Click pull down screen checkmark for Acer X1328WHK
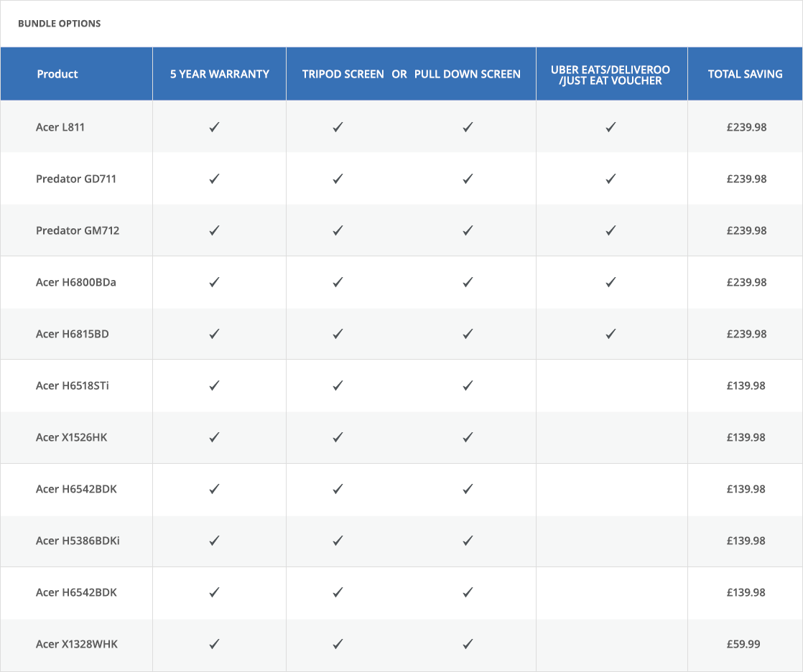The image size is (803, 672). [x=468, y=644]
